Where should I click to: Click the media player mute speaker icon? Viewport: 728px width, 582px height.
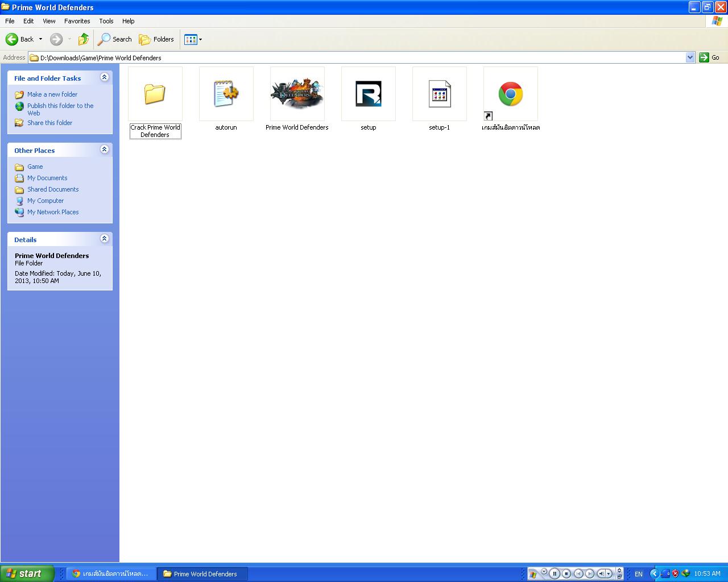tap(601, 573)
